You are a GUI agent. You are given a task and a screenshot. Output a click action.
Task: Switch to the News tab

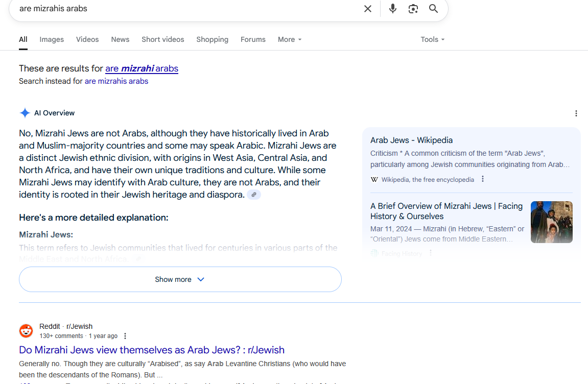click(x=120, y=39)
